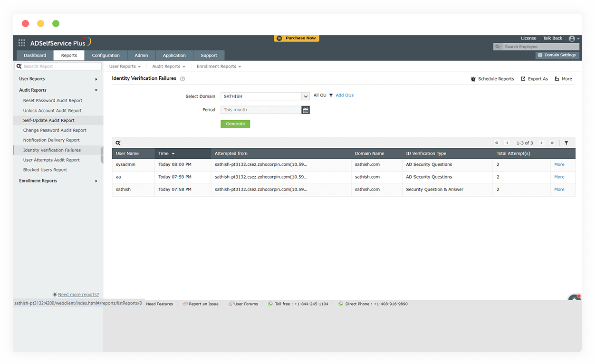The width and height of the screenshot is (596, 364).
Task: Open Unlock Account Audit Report
Action: point(53,111)
